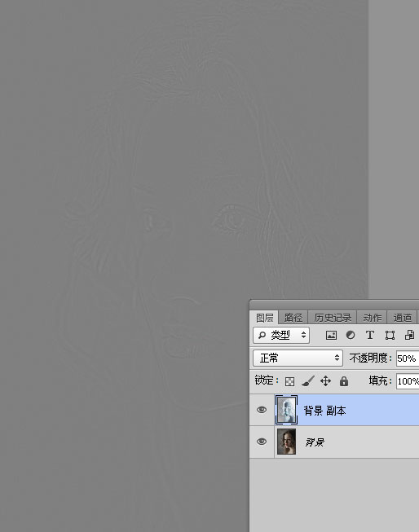Switch to the 历史记录 tab
The image size is (419, 532).
click(x=333, y=318)
